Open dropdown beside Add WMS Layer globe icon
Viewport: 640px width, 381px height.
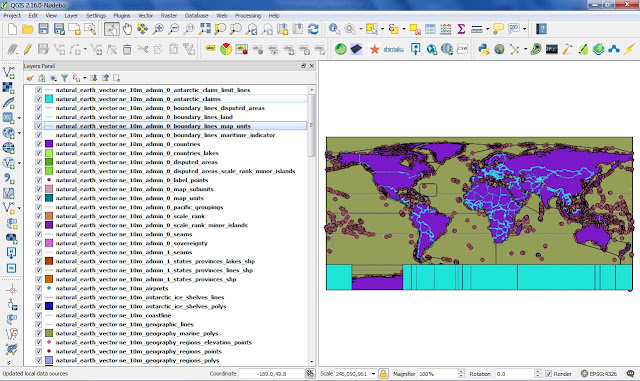[x=19, y=133]
